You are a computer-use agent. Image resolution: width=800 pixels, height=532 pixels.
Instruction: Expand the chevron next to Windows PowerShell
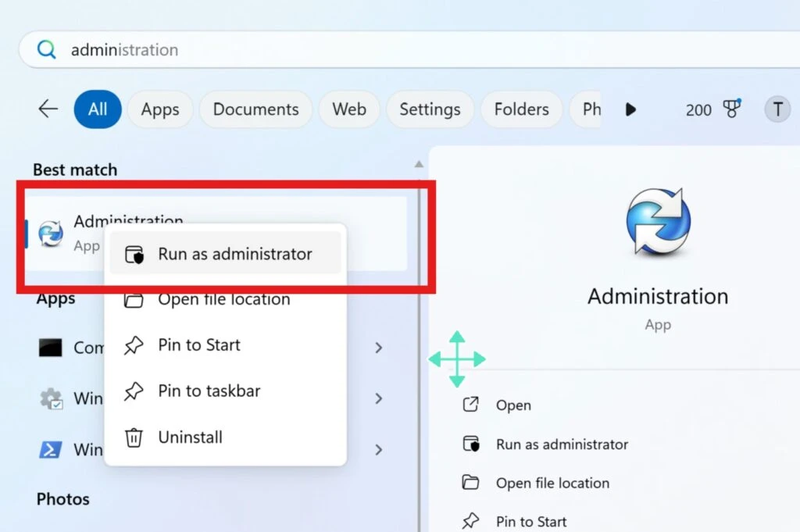(x=379, y=450)
